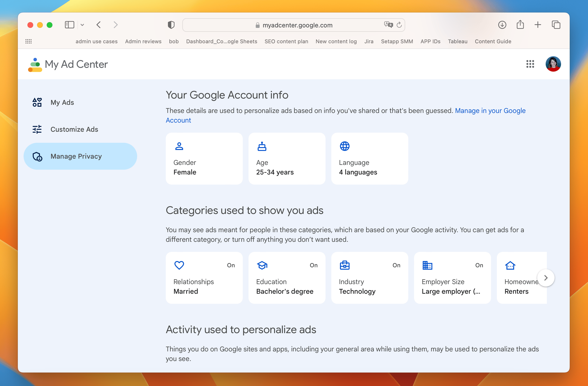
Task: Open the Gender Female card
Action: (204, 159)
